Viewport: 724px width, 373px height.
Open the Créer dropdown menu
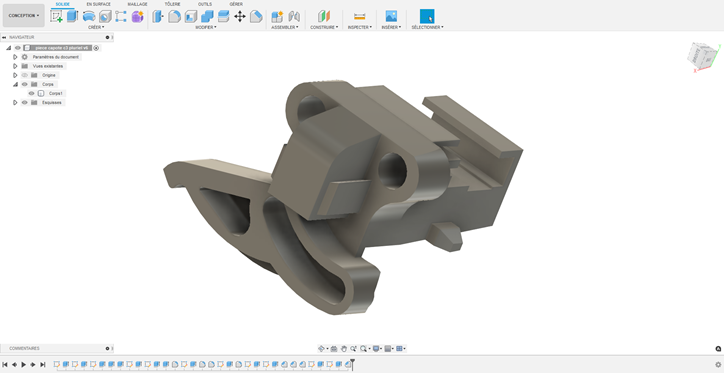96,27
